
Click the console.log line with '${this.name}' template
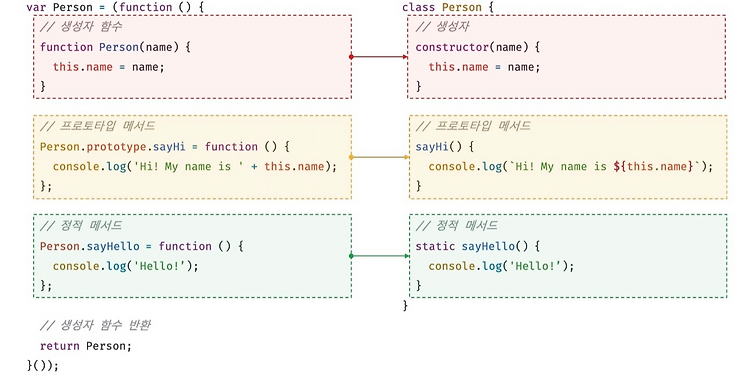point(571,167)
